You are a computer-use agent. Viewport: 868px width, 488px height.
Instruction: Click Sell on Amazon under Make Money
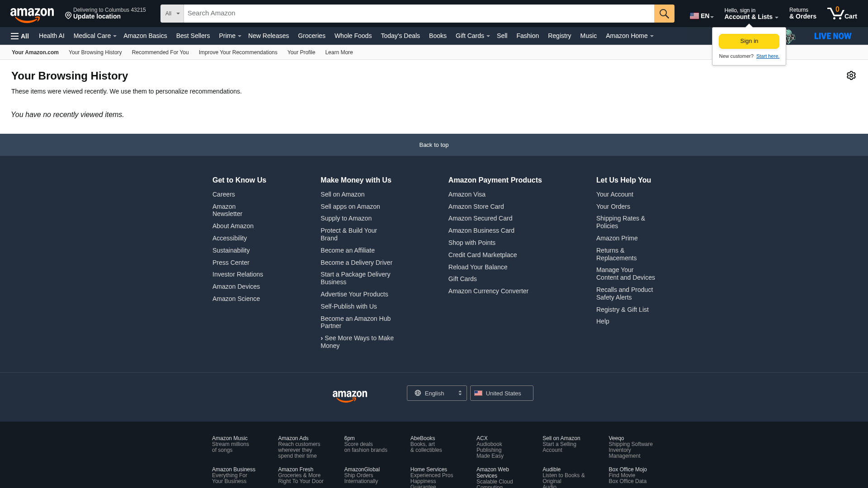click(x=342, y=194)
